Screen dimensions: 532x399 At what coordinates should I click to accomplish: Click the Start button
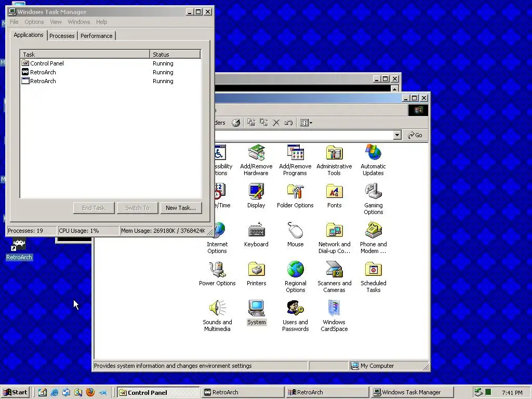(x=16, y=392)
